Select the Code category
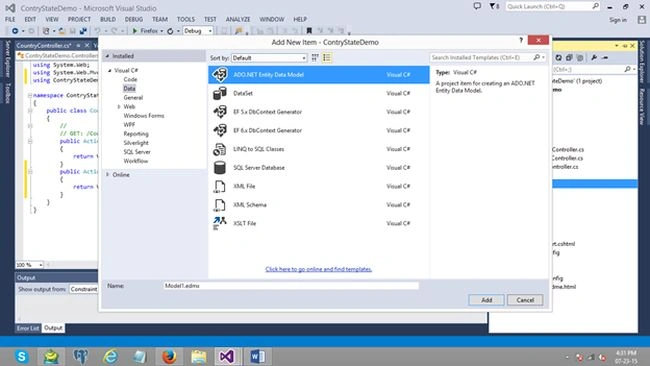The width and height of the screenshot is (650, 366). [130, 79]
